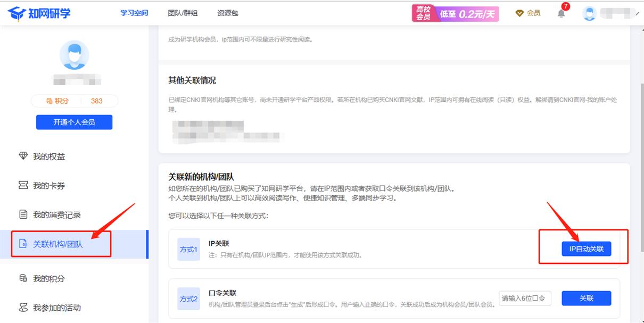Screen dimensions: 644x323
Task: Click the 我的消费记录 document icon
Action: pos(23,215)
